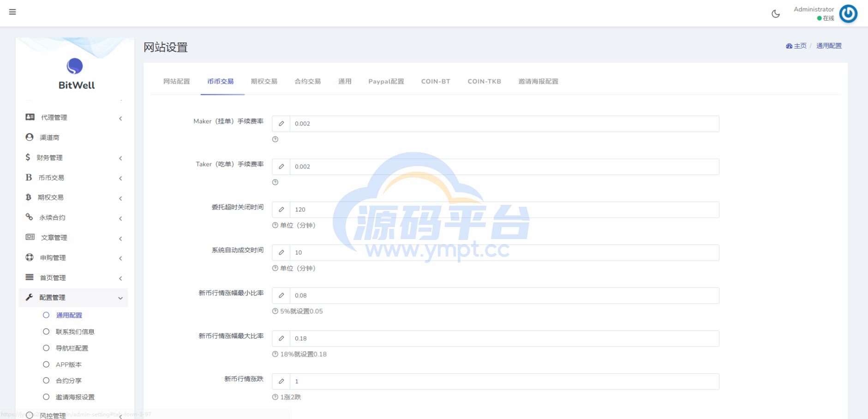Click pencil icon beside 新币行情涨幅最大比率
868x419 pixels.
click(281, 338)
